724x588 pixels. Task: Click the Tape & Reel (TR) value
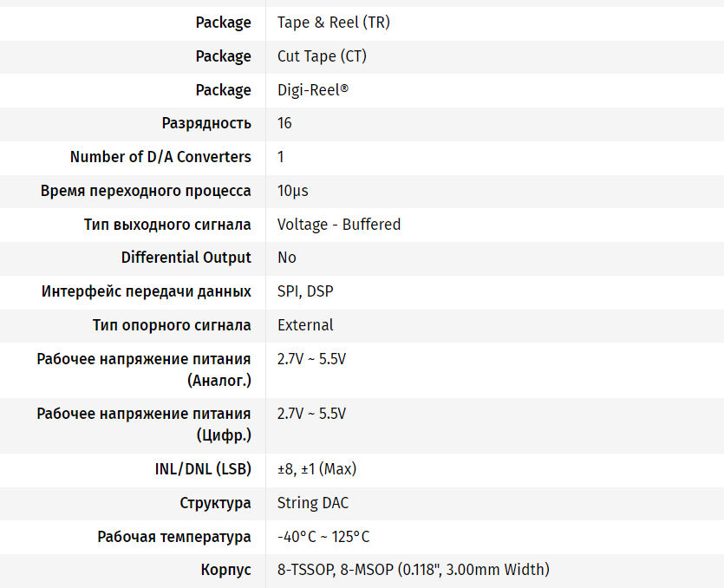(x=333, y=23)
